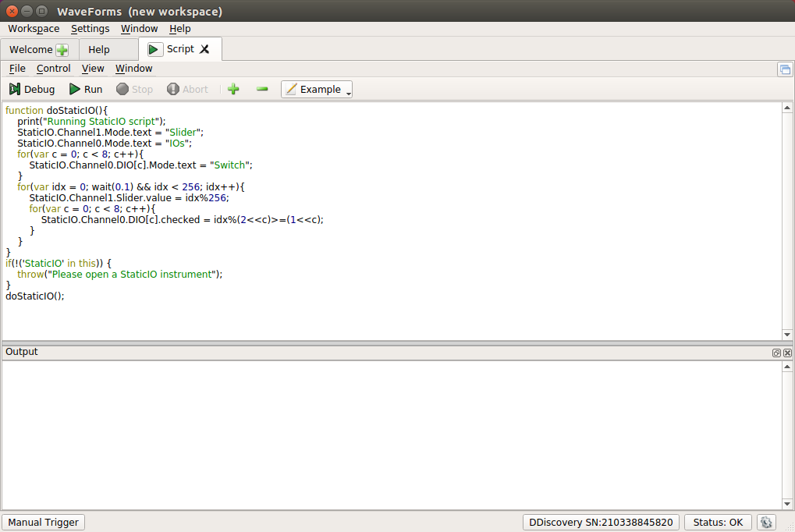Click the print("Running StaticIO script") line
This screenshot has width=795, height=532.
91,121
